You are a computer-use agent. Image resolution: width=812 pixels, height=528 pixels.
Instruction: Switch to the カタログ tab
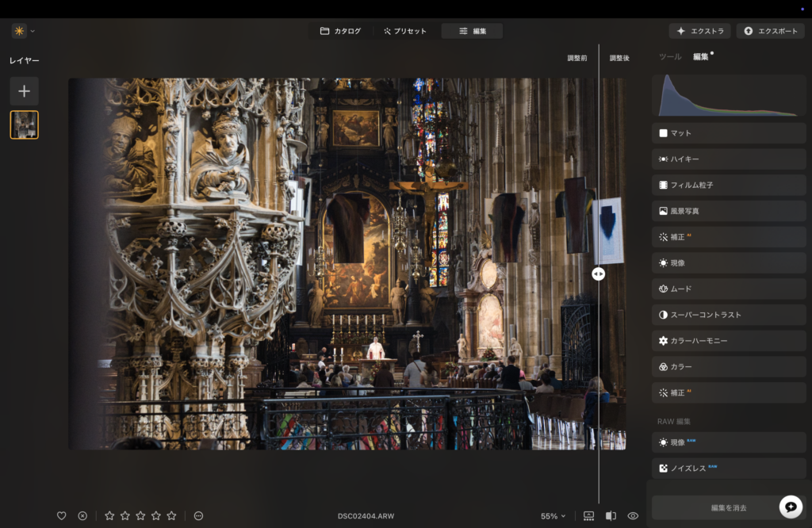pos(340,31)
